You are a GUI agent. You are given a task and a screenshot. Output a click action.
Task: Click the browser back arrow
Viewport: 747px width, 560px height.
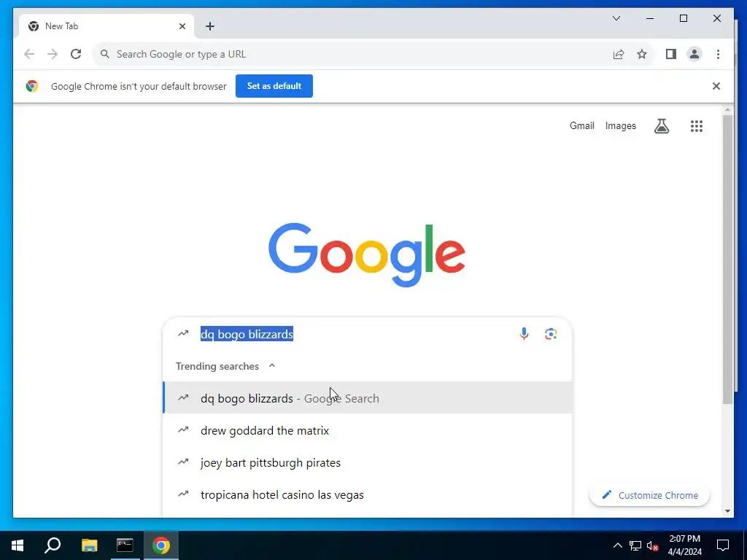pyautogui.click(x=29, y=54)
